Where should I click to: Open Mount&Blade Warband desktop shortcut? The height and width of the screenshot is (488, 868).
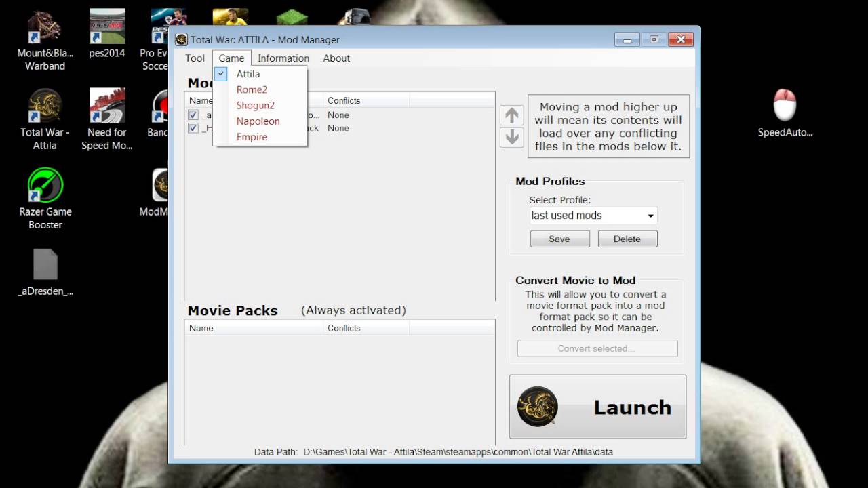click(45, 41)
